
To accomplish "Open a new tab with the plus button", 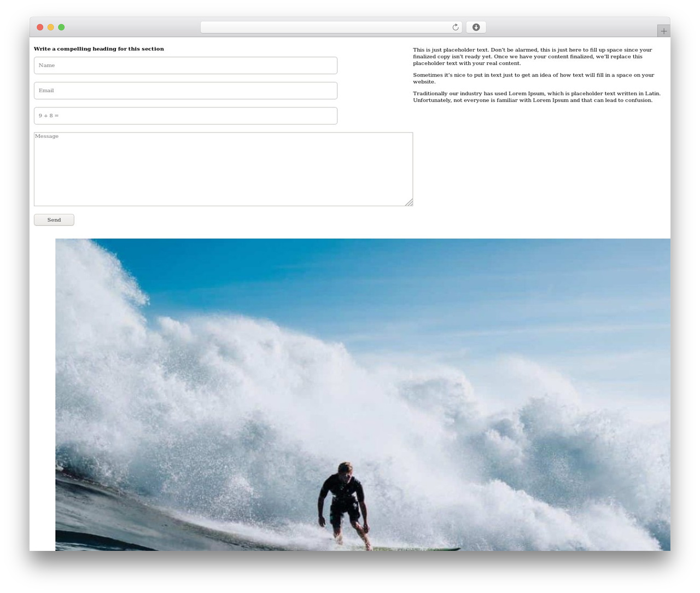I will click(663, 31).
